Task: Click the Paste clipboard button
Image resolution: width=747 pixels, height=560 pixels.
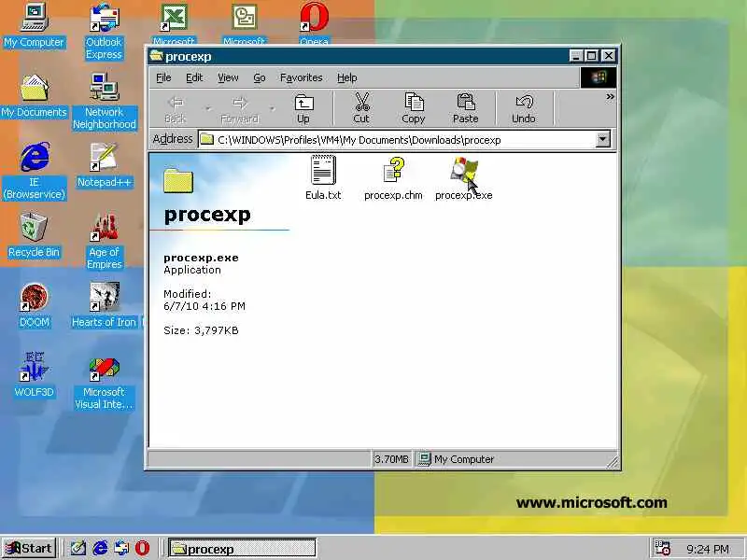Action: 465,109
